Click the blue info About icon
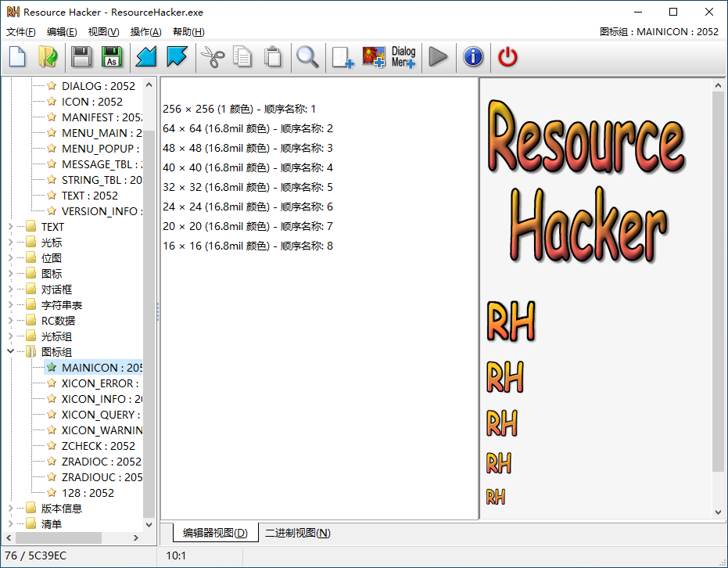 473,57
